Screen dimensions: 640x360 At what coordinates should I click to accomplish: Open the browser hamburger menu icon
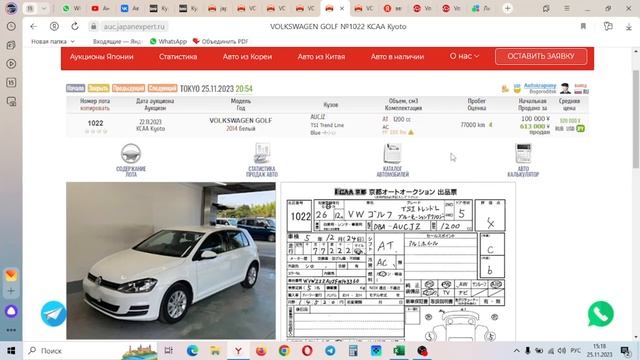pos(567,8)
